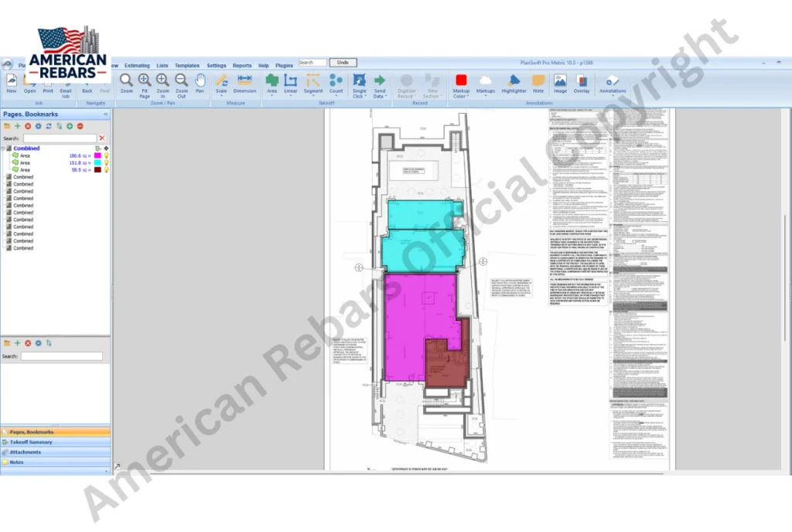The width and height of the screenshot is (792, 532).
Task: Collapse the bold Combined tree node
Action: 3,148
